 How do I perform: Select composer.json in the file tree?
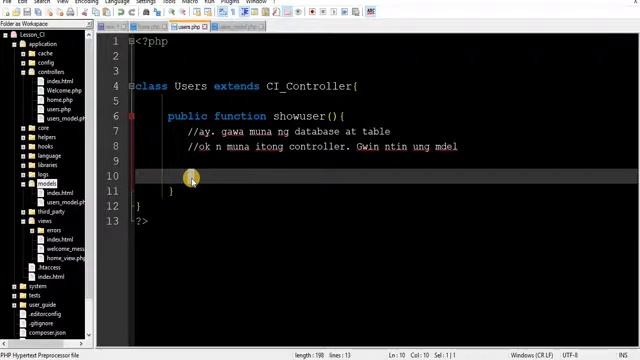click(x=47, y=333)
